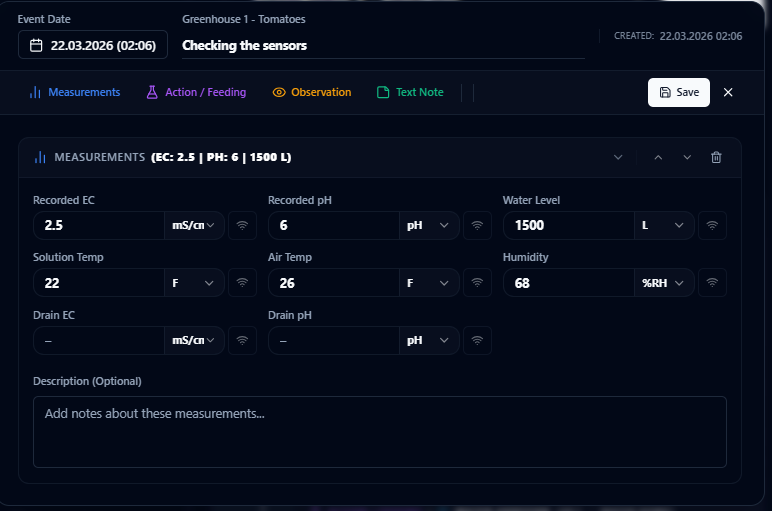The width and height of the screenshot is (772, 511).
Task: Click the 'Event Date' label
Action: tap(44, 19)
